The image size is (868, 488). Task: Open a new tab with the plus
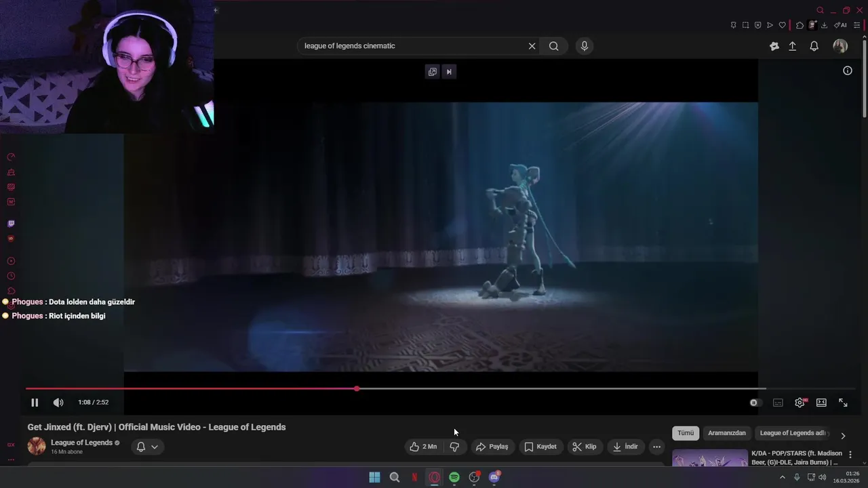[216, 10]
